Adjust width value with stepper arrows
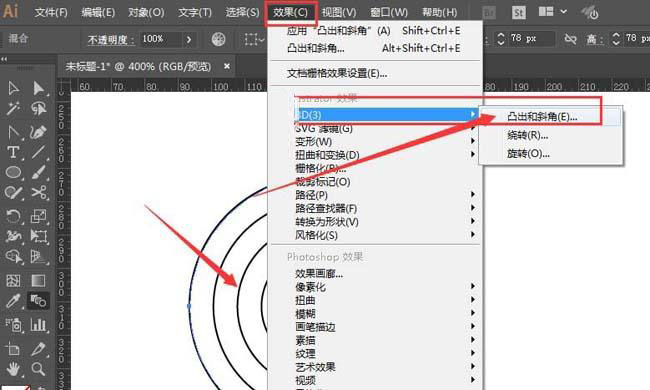 pos(500,39)
